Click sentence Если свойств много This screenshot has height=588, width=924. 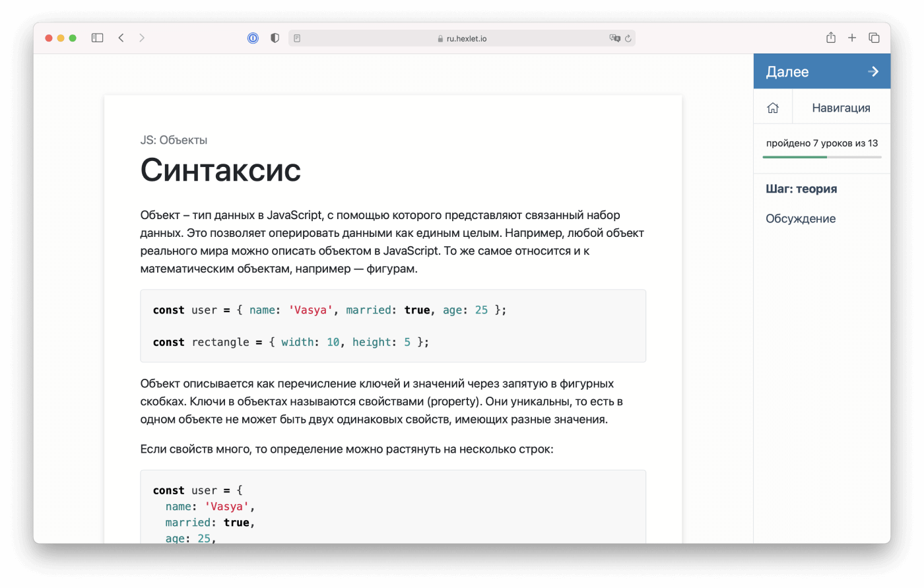coord(346,449)
